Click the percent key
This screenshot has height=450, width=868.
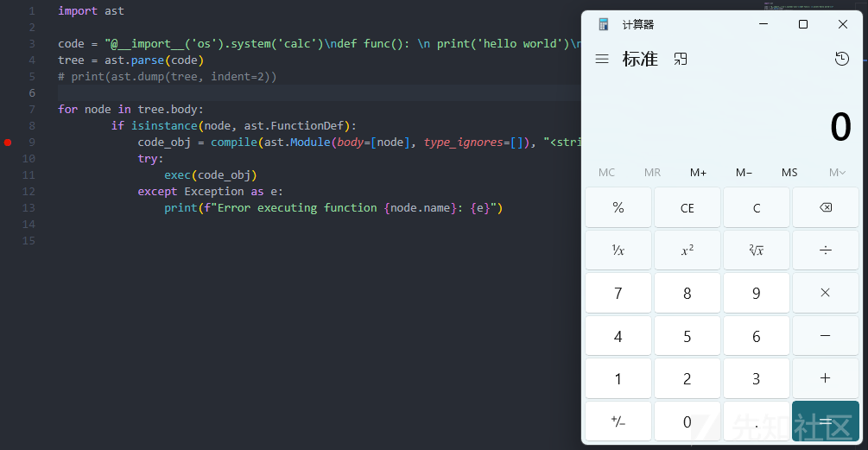click(x=618, y=207)
